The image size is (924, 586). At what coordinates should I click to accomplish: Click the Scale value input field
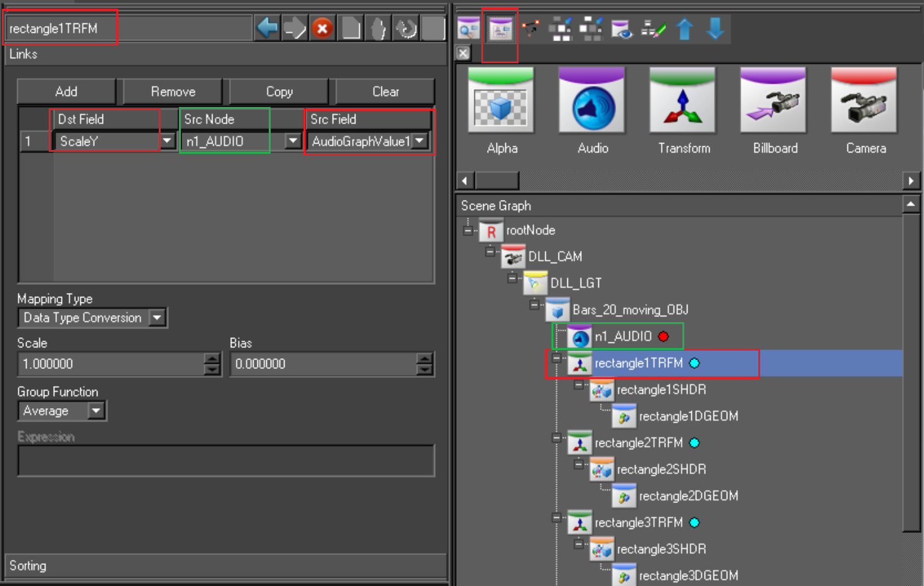point(111,365)
